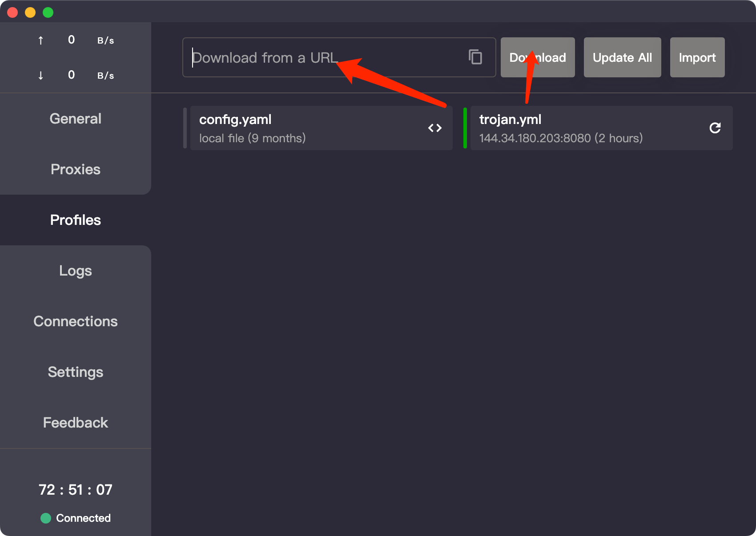Open the Feedback page

click(76, 423)
